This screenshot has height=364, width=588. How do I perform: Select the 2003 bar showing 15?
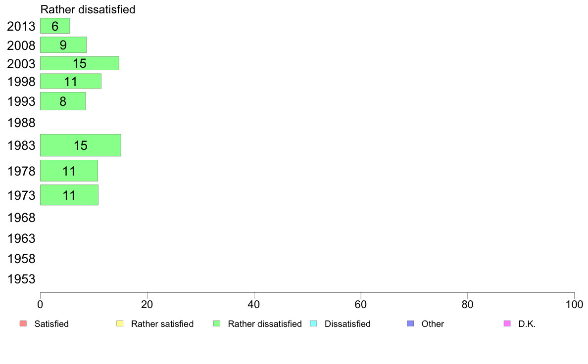click(80, 63)
